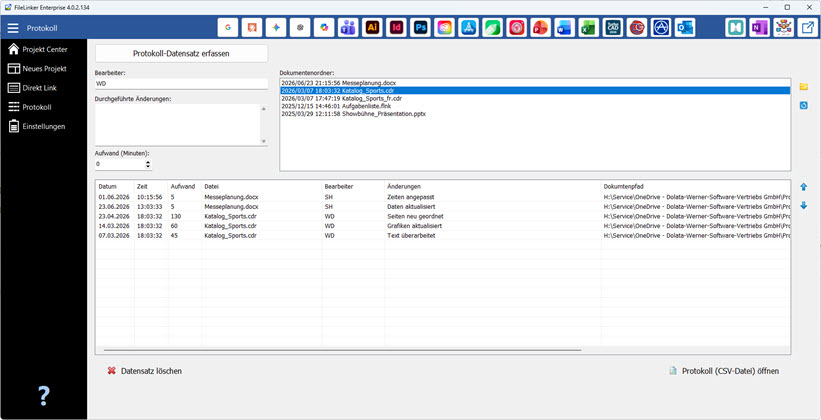Image resolution: width=821 pixels, height=420 pixels.
Task: Launch Adobe Illustrator from the toolbar
Action: [x=372, y=28]
